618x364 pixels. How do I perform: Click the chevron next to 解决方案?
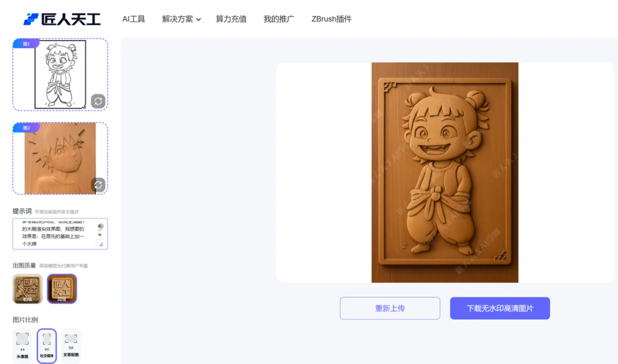199,19
